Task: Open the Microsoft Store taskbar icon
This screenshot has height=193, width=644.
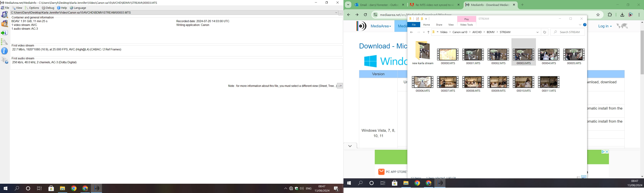Action: pos(51,188)
